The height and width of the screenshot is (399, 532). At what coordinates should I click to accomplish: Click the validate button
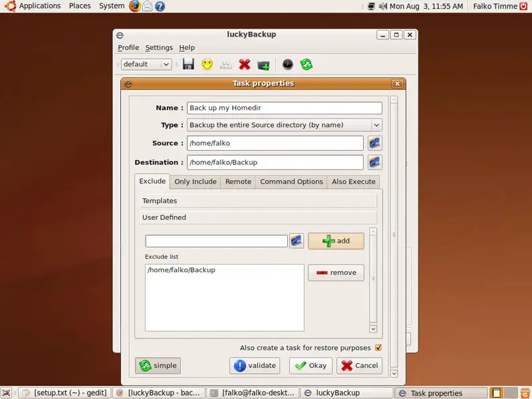(255, 366)
